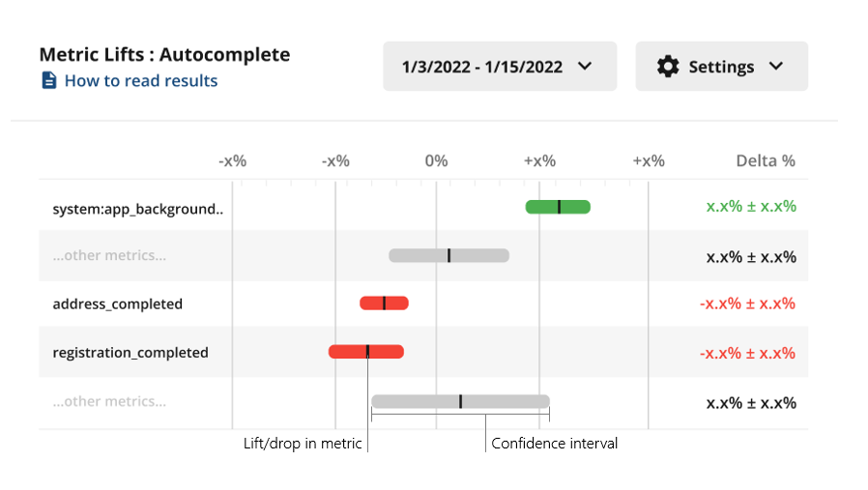Viewport: 868px width, 490px height.
Task: Open the How to read results link
Action: point(141,81)
